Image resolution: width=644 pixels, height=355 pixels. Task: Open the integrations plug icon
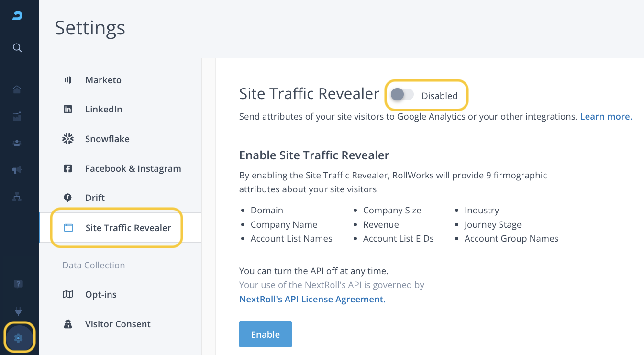point(18,311)
